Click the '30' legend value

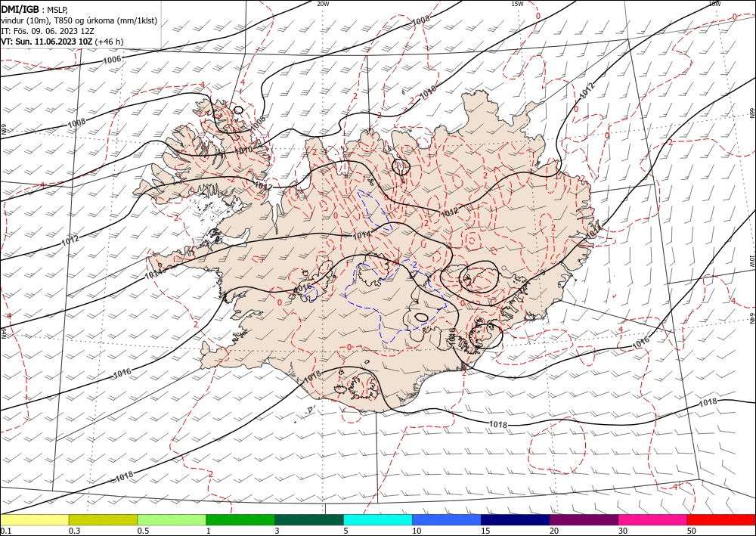623,531
